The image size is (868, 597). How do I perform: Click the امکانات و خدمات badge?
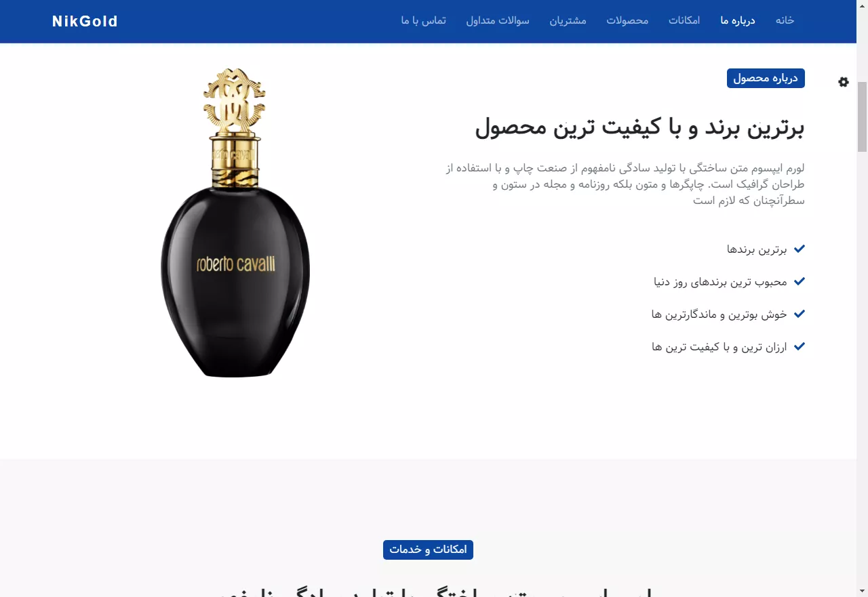428,550
